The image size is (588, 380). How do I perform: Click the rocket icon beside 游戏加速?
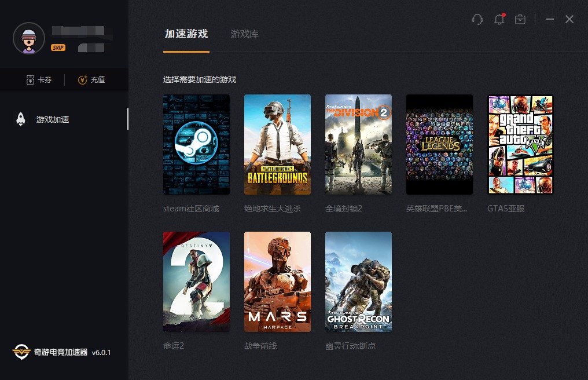coord(21,119)
